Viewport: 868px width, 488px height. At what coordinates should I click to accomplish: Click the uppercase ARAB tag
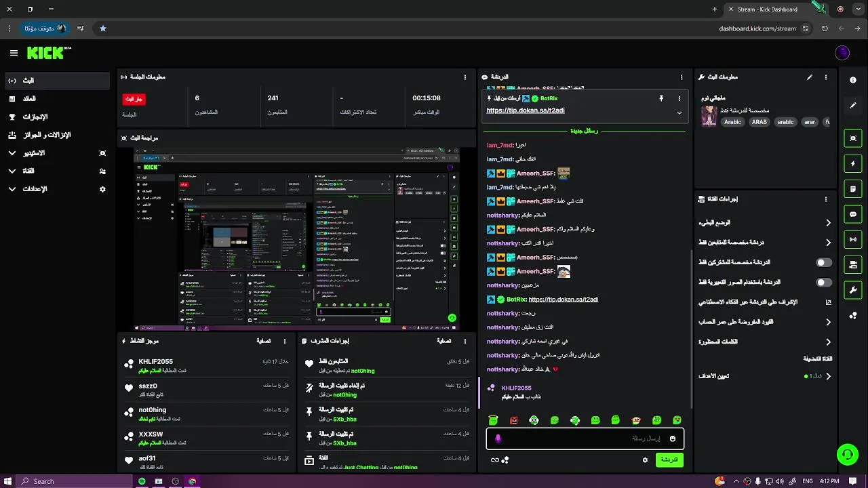point(759,122)
